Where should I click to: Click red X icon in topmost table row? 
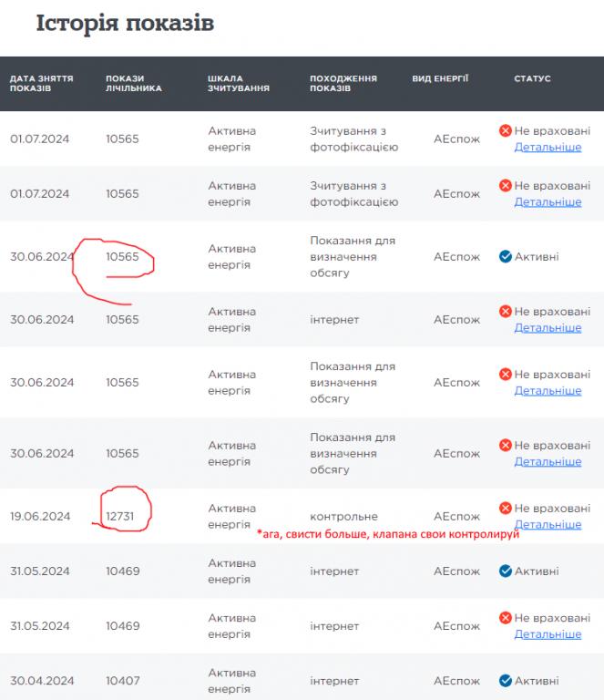(x=506, y=131)
